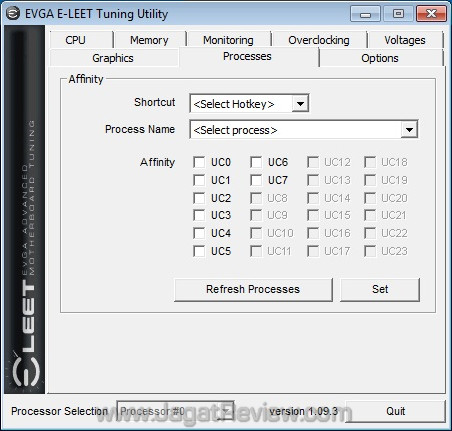Viewport: 452px width, 431px height.
Task: Click the greyed-out UC11 checkbox
Action: [x=256, y=251]
